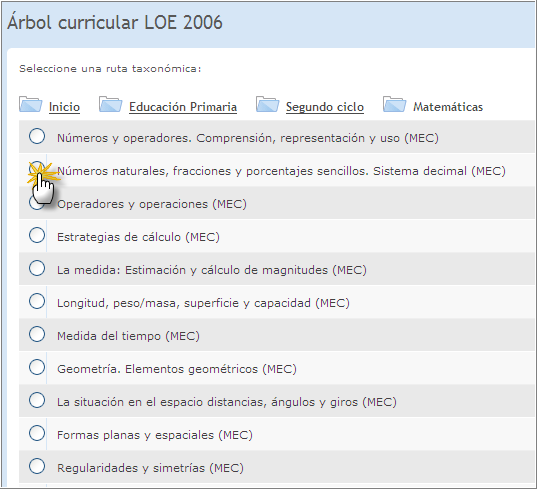Click the folder icon beside Segundo ciclo
537x489 pixels.
point(267,104)
